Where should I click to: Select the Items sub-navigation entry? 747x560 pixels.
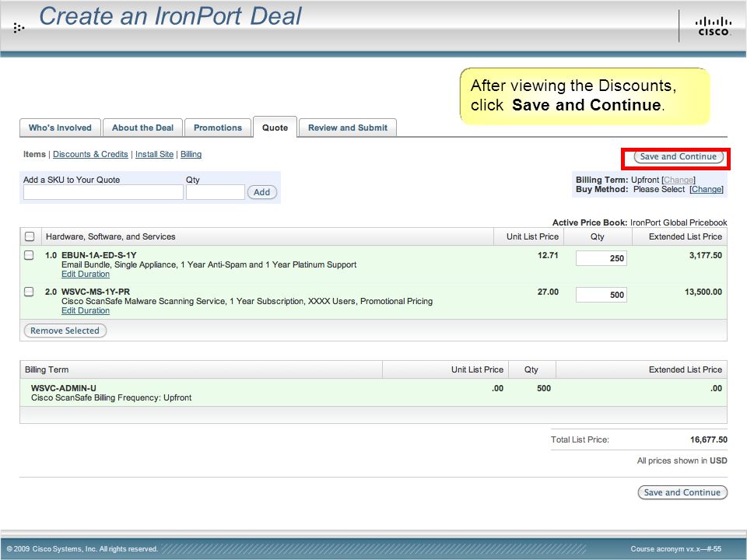pyautogui.click(x=34, y=154)
